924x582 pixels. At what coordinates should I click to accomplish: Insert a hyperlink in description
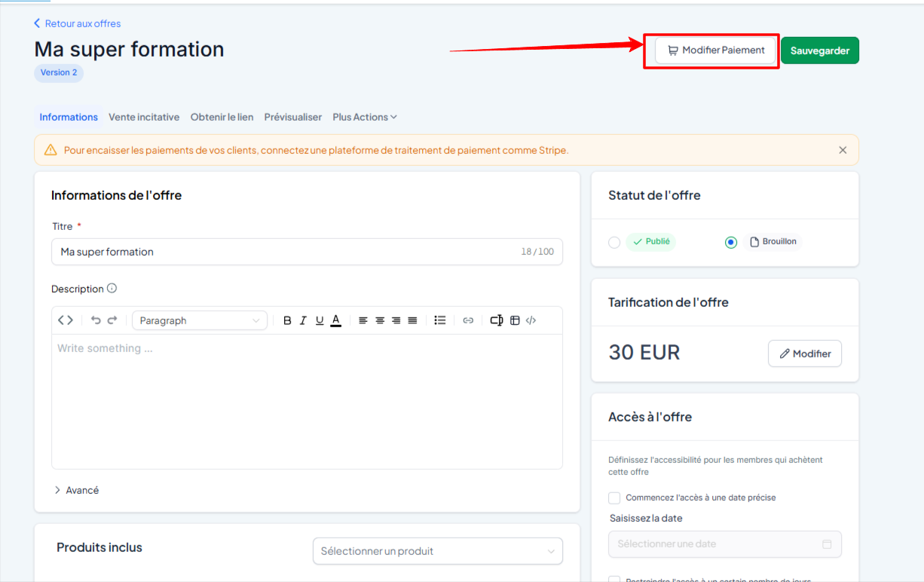(x=468, y=320)
